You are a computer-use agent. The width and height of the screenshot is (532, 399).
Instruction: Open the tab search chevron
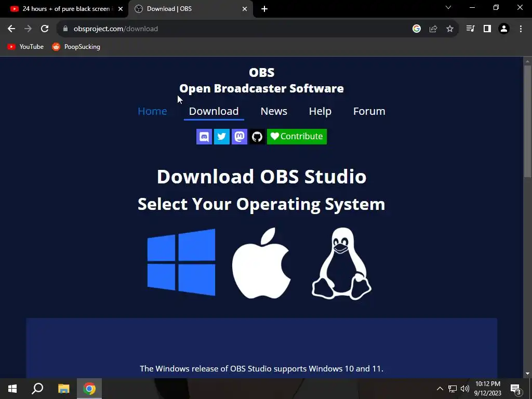point(448,7)
